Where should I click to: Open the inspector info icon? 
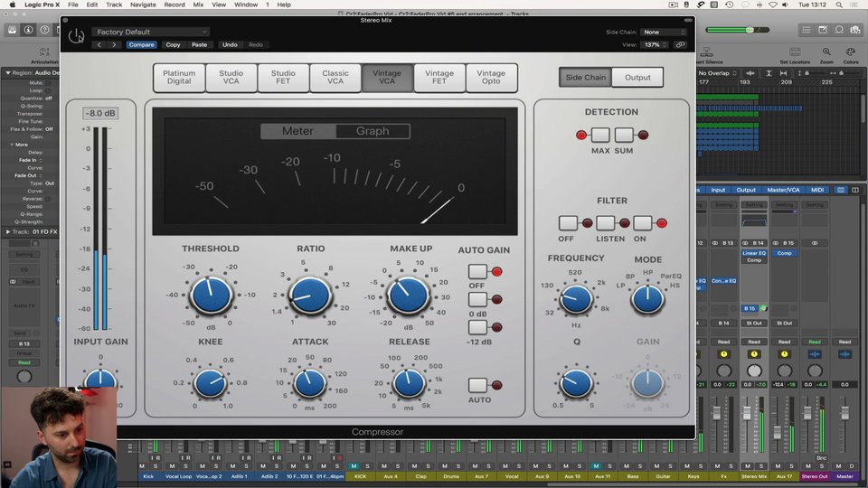coord(28,30)
